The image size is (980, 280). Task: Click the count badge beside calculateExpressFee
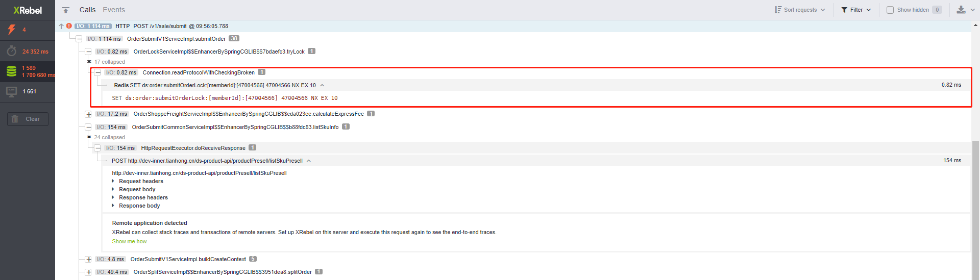(x=371, y=113)
